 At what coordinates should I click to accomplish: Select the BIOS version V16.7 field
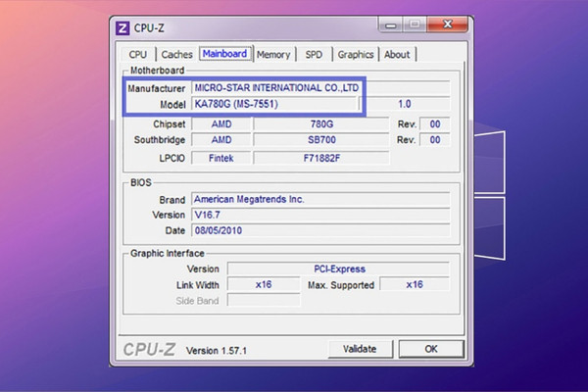pos(320,215)
